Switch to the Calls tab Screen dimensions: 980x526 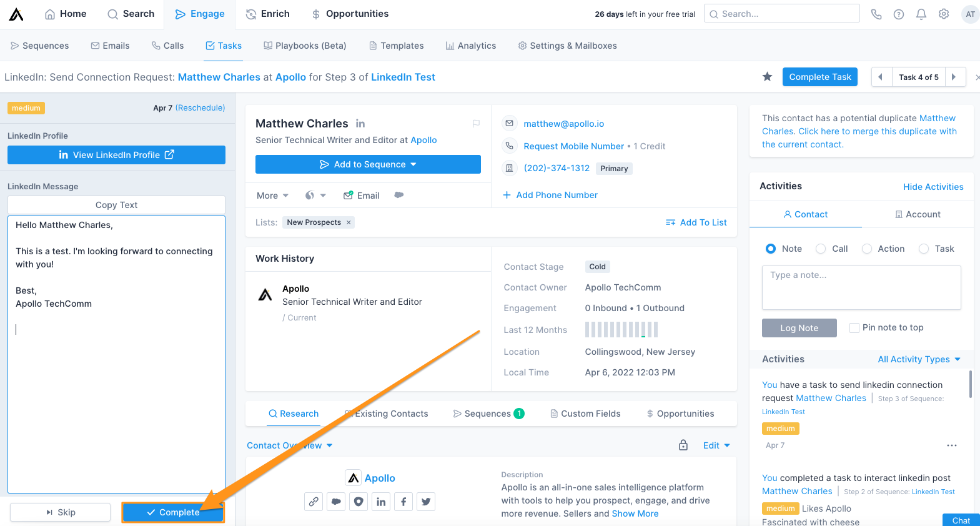click(x=167, y=46)
